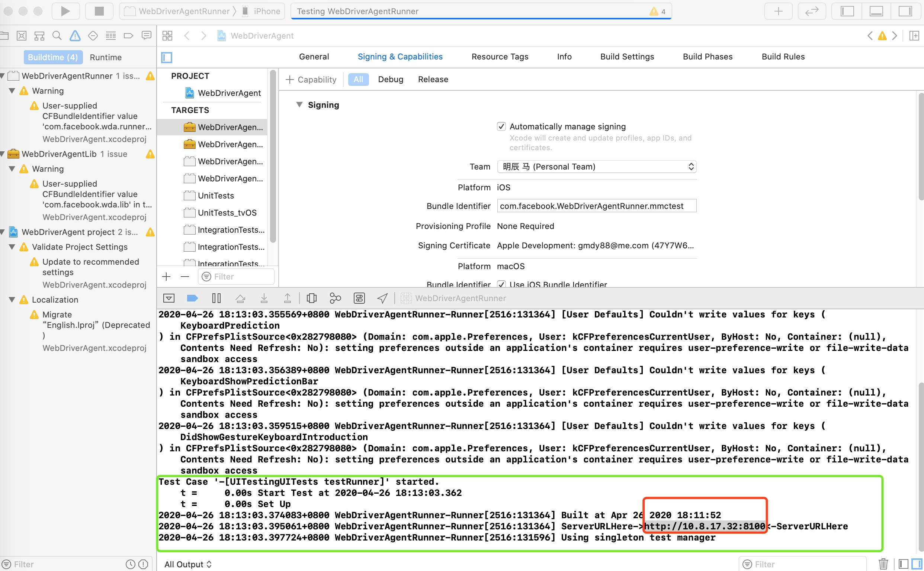Switch to the Runtime issues tab
The height and width of the screenshot is (571, 924).
click(105, 57)
